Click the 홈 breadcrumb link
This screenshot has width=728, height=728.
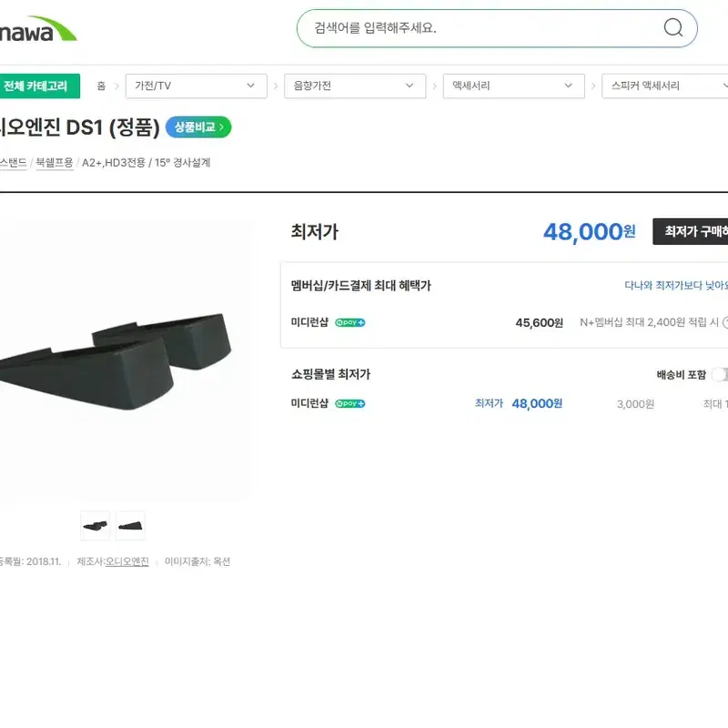101,86
